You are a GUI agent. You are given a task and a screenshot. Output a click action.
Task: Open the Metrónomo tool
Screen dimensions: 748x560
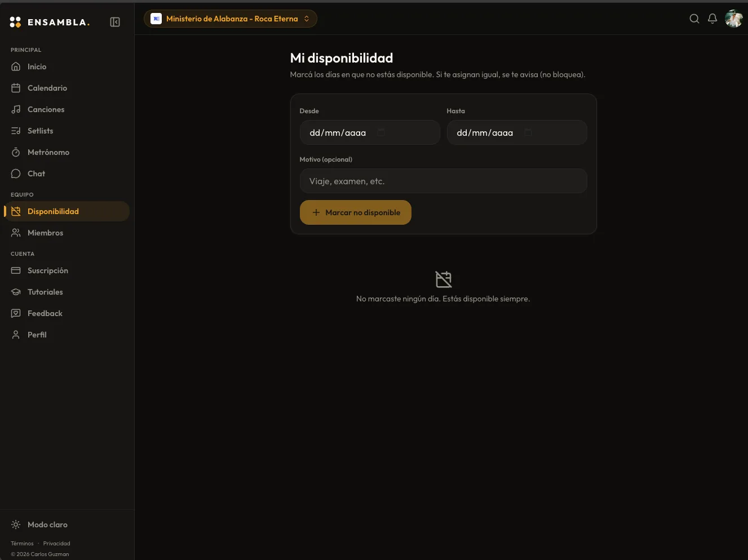click(x=67, y=152)
